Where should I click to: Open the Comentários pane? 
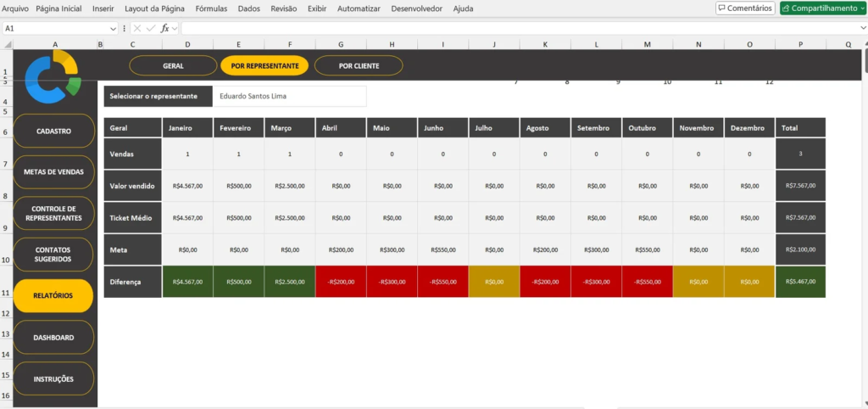click(x=744, y=8)
